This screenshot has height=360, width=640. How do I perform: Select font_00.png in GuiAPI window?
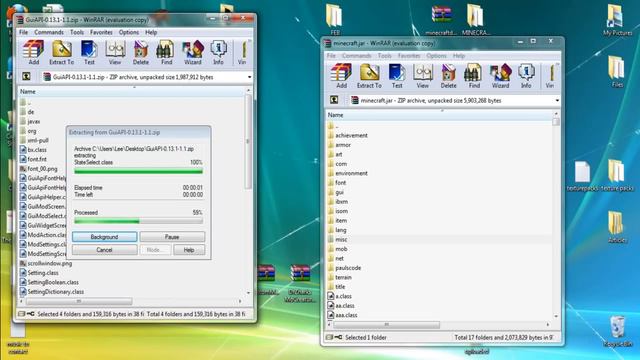point(38,169)
